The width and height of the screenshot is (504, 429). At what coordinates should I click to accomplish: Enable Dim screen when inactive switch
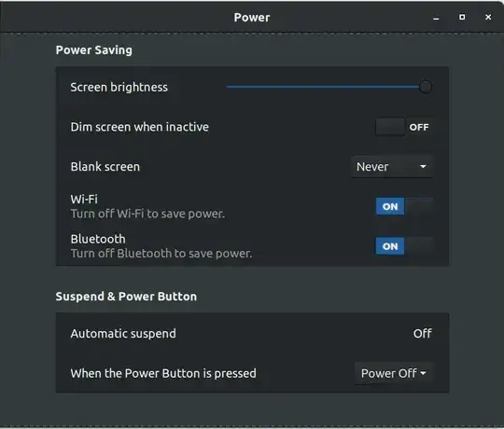tap(404, 127)
